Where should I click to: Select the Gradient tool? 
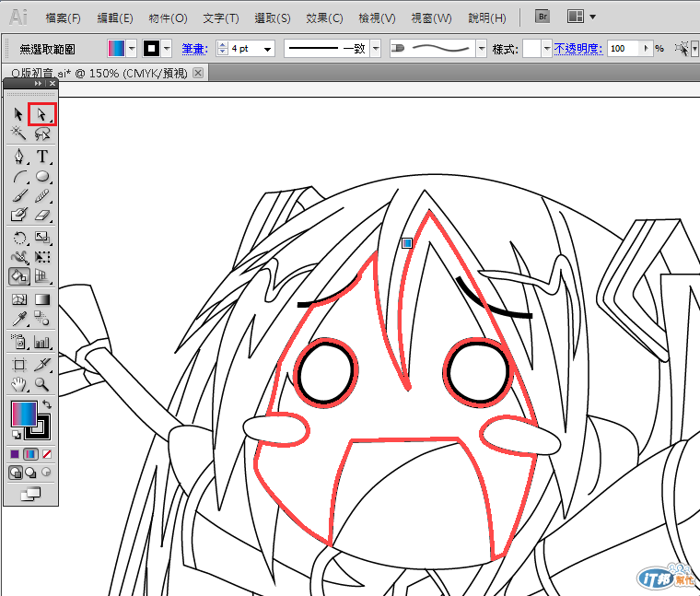coord(42,299)
